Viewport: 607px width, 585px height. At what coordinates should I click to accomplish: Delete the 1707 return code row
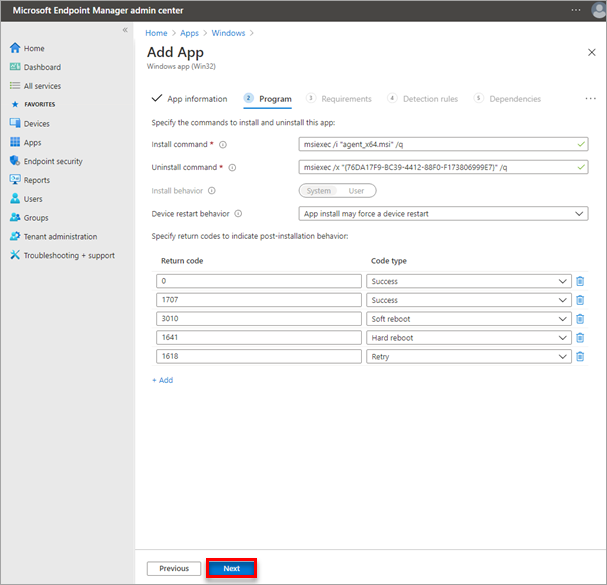click(580, 300)
